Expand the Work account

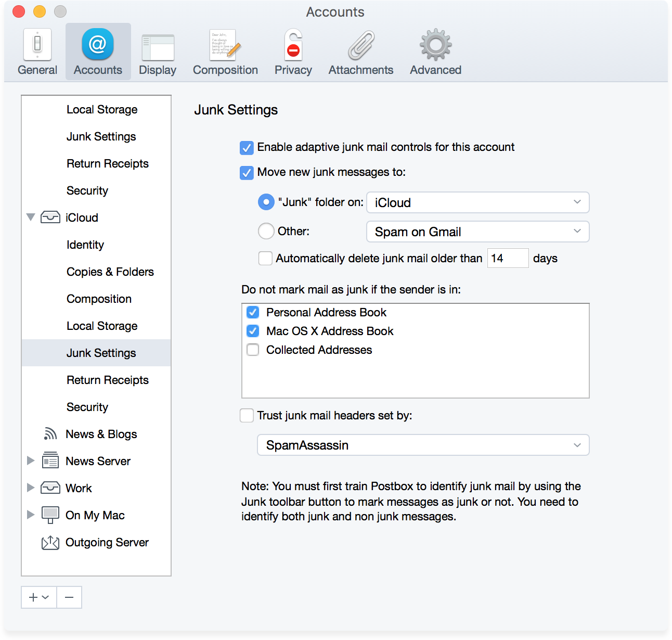tap(31, 488)
